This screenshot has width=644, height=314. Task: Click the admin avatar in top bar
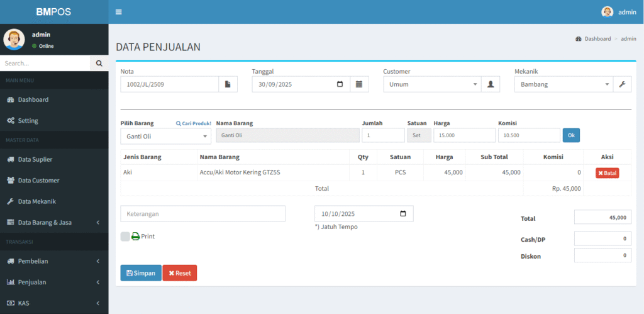[x=607, y=12]
